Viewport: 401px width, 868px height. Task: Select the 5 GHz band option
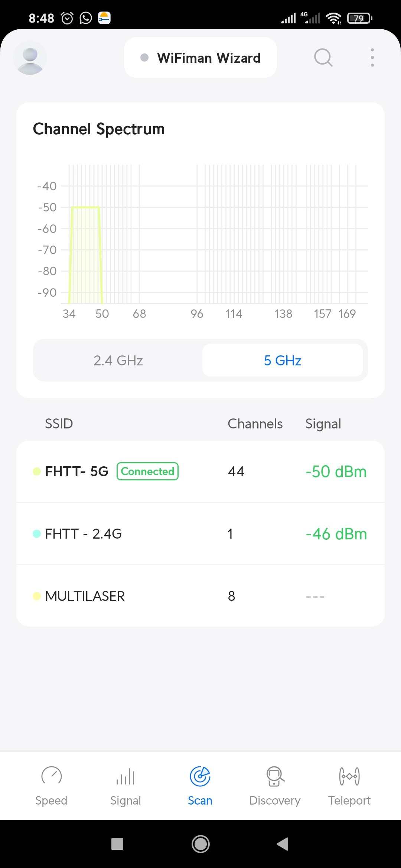[x=283, y=361]
